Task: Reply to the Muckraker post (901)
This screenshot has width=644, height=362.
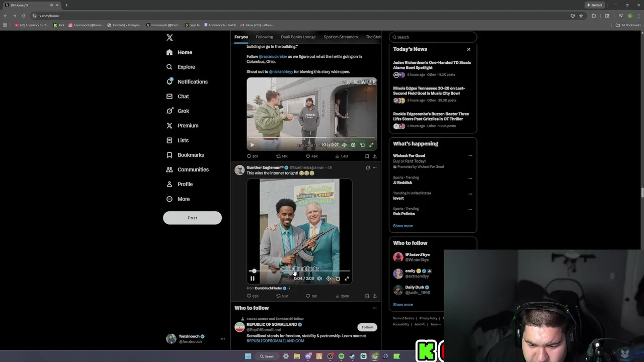Action: [x=253, y=156]
